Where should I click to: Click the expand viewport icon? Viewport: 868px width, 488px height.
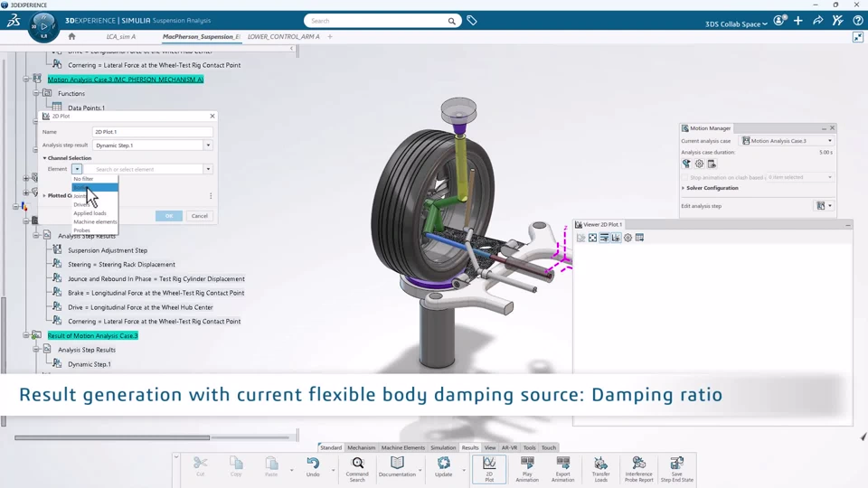click(x=857, y=37)
